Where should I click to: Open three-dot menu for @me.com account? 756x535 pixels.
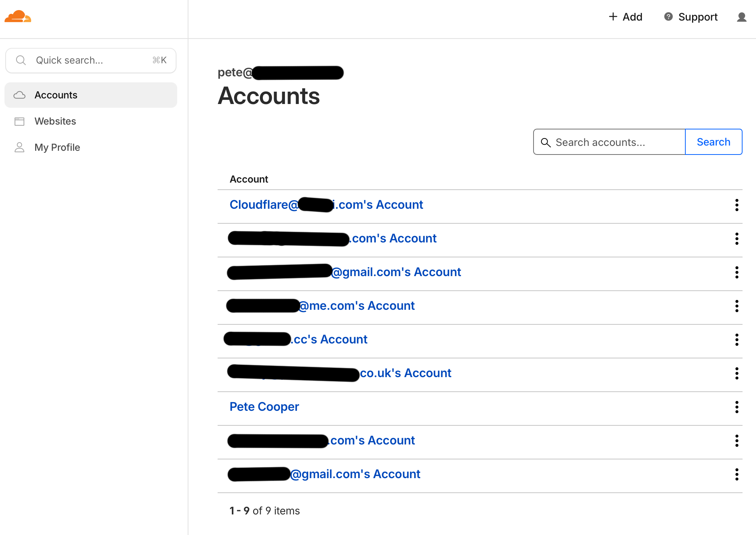pyautogui.click(x=737, y=306)
